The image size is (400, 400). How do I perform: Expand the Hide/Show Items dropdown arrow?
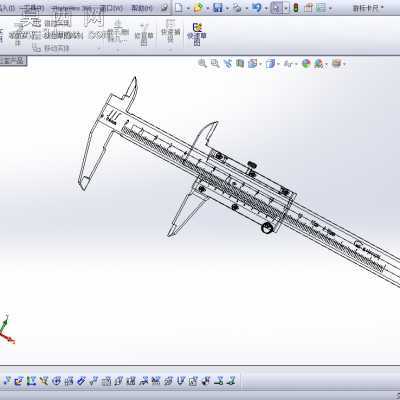tap(296, 63)
